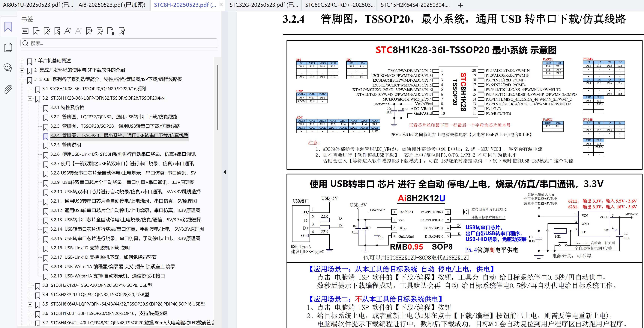This screenshot has height=328, width=644.
Task: Collapse the sidebar with the black arrow
Action: point(225,172)
